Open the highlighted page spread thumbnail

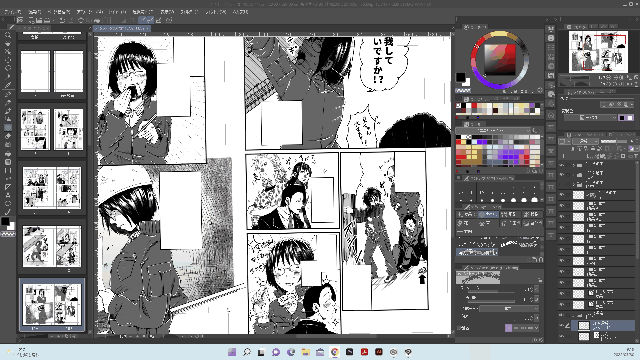click(52, 304)
